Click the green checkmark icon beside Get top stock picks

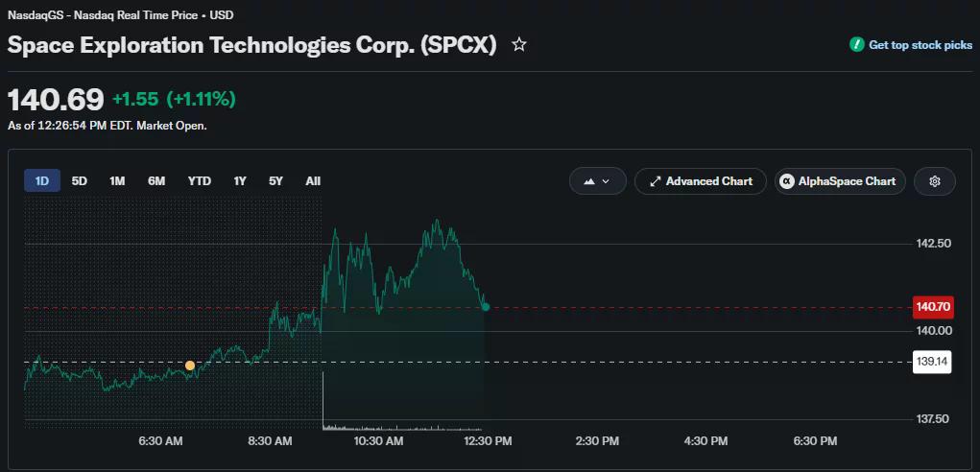point(856,45)
